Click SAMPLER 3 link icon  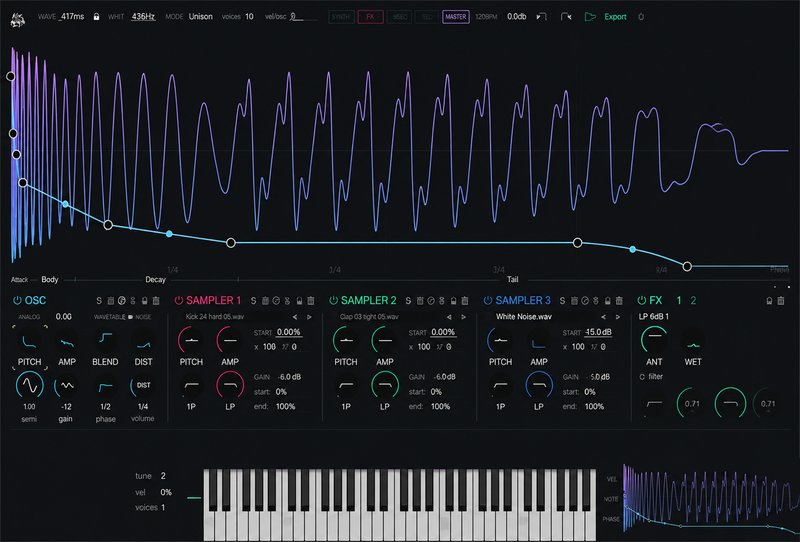coord(596,301)
